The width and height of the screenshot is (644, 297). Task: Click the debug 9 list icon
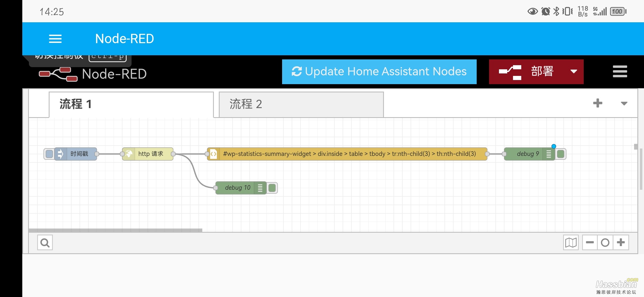pyautogui.click(x=549, y=154)
